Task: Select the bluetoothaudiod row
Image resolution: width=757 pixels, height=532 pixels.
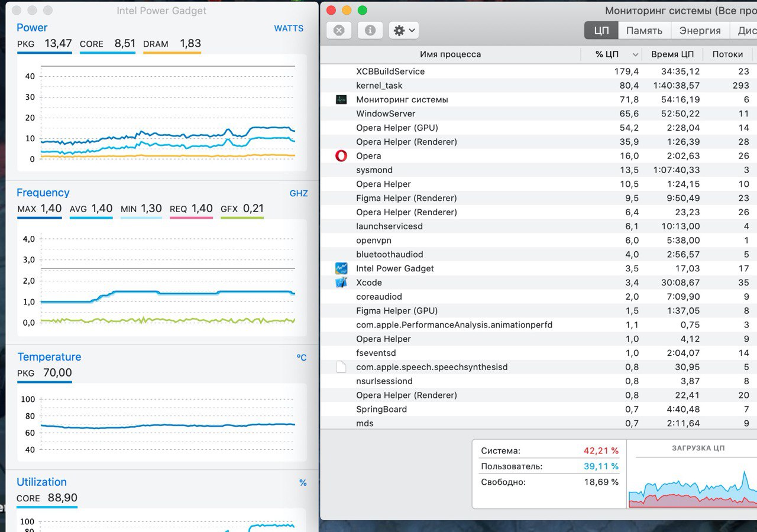Action: pyautogui.click(x=539, y=255)
